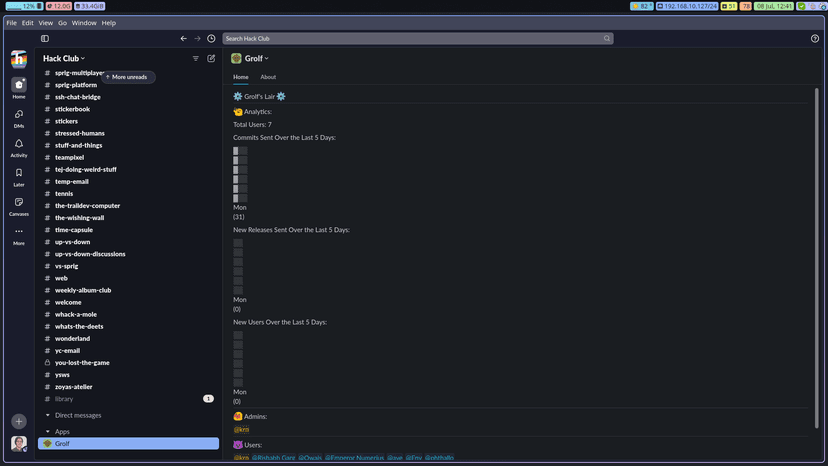
Task: Open the Activity bell icon
Action: coord(19,147)
